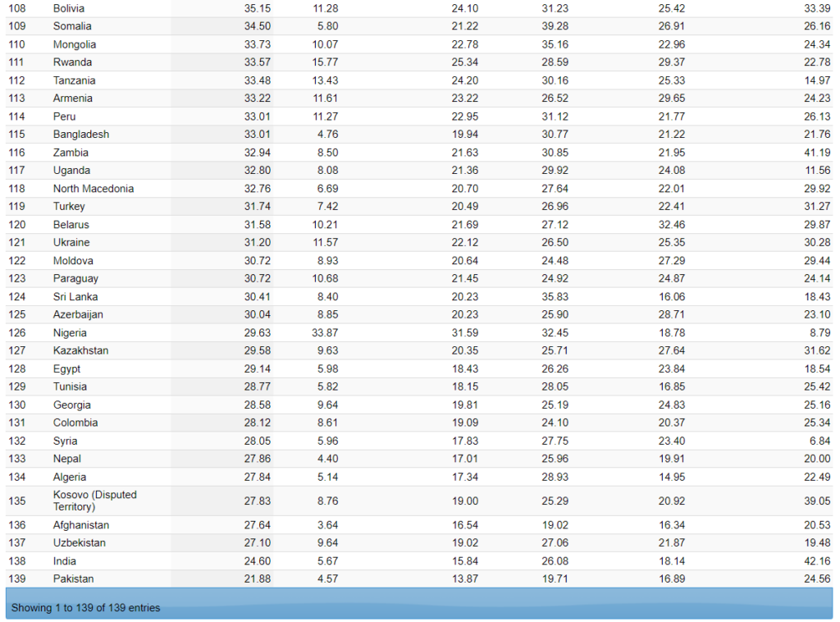The image size is (840, 622).
Task: Select the Armenia table entry
Action: 73,98
